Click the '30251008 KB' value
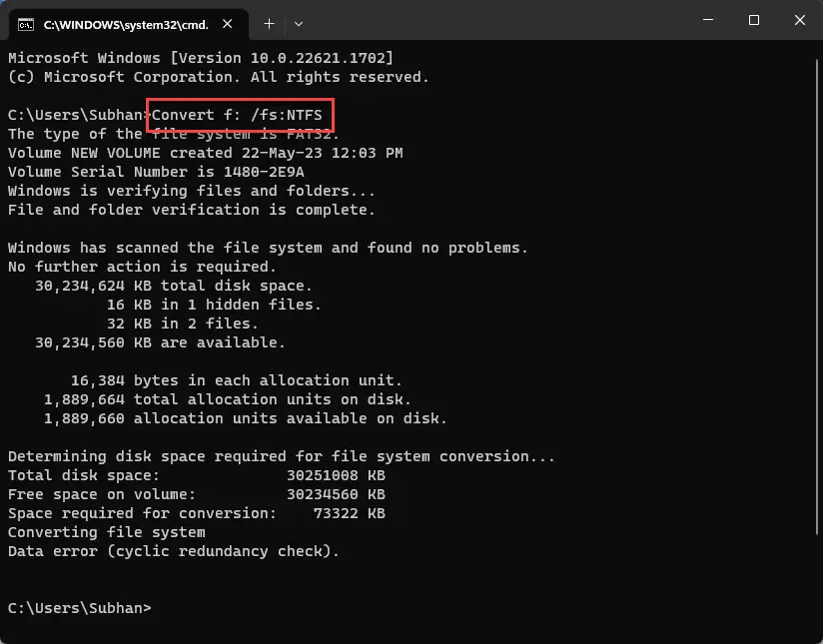The image size is (823, 644). pos(336,475)
